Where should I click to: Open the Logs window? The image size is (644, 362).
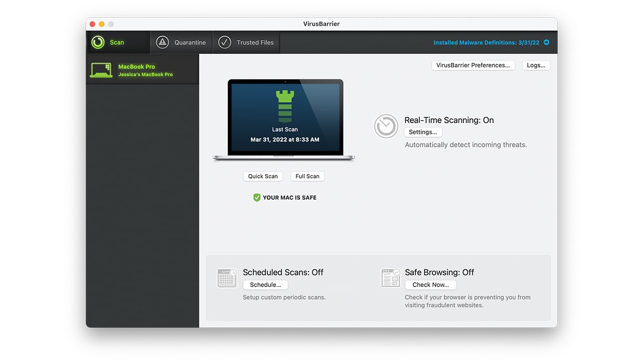point(536,65)
